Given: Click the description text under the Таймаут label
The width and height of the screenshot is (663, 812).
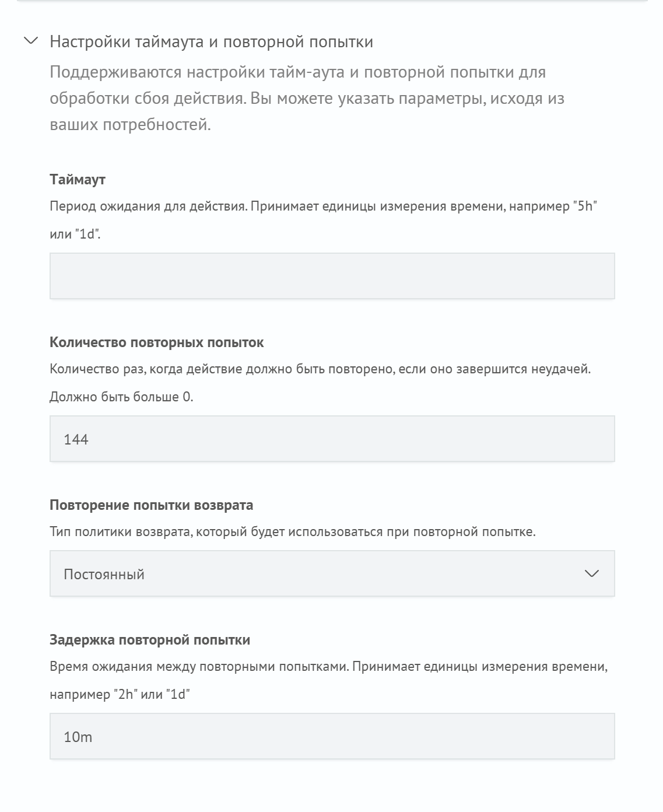Looking at the screenshot, I should tap(324, 205).
